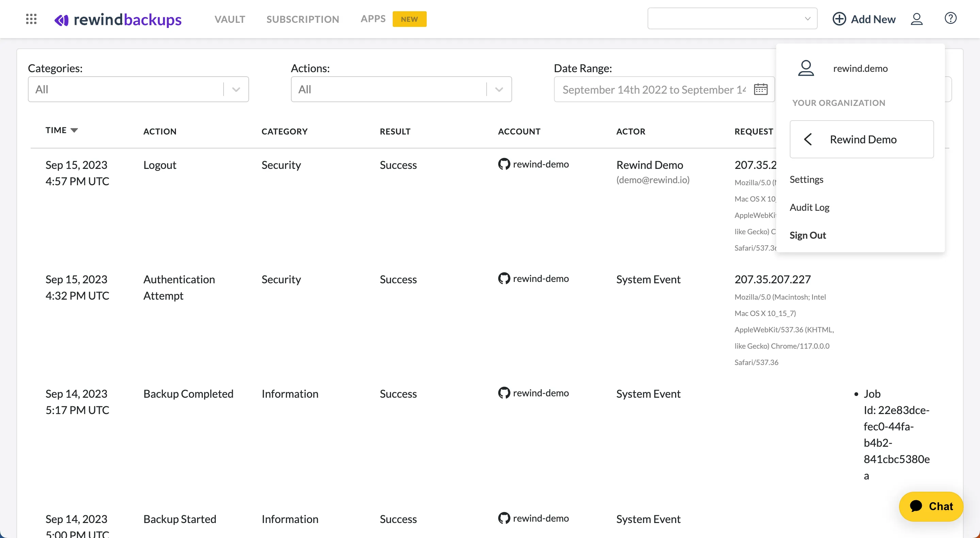
Task: Click Sign Out in user menu
Action: click(x=808, y=235)
